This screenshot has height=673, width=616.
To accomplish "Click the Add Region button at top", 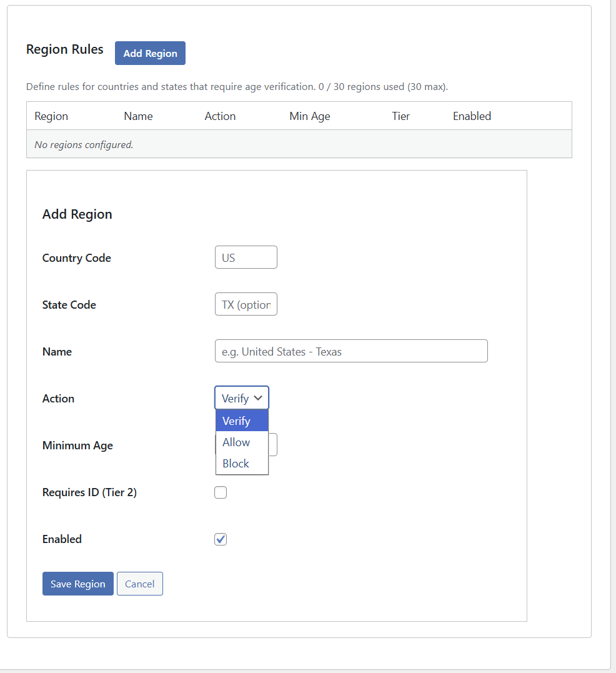I will pyautogui.click(x=150, y=53).
